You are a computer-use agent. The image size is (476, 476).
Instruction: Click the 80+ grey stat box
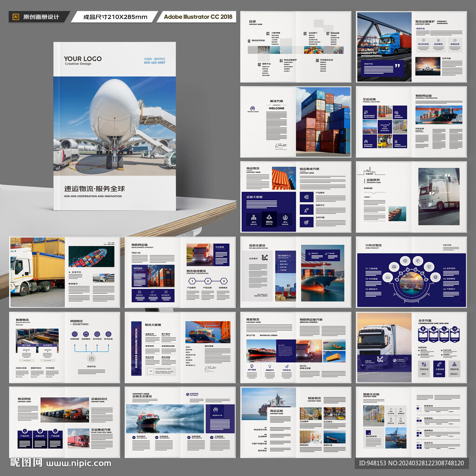[424, 369]
